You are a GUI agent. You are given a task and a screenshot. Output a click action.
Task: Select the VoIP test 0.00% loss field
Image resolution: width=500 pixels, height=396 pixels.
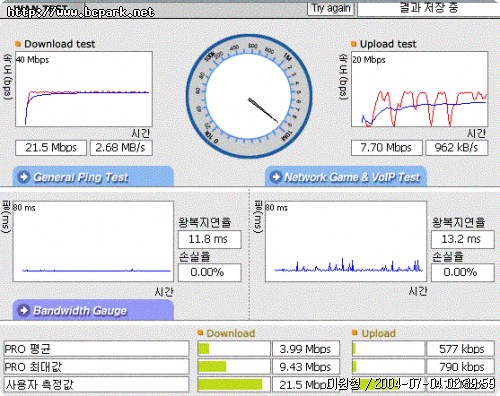(x=462, y=273)
